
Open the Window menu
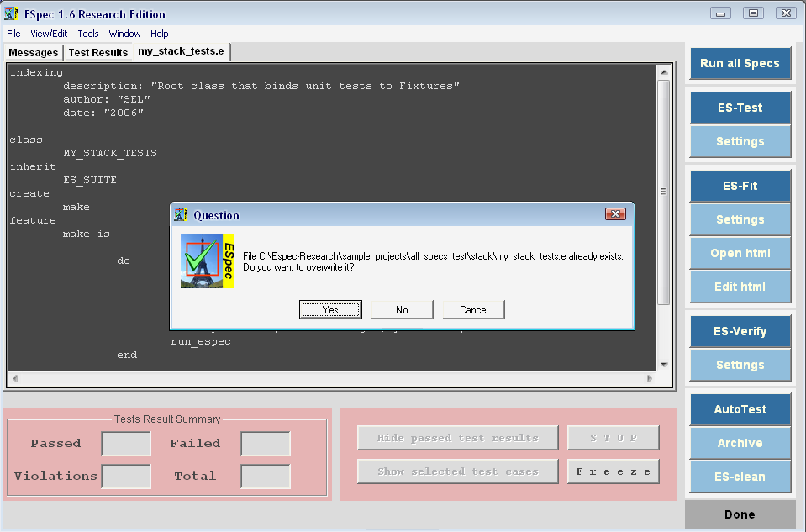[124, 34]
